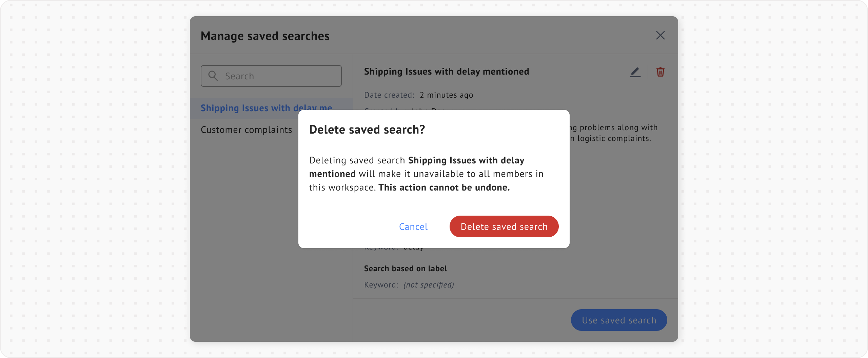Click the pencil edit icon
This screenshot has width=868, height=358.
[635, 72]
